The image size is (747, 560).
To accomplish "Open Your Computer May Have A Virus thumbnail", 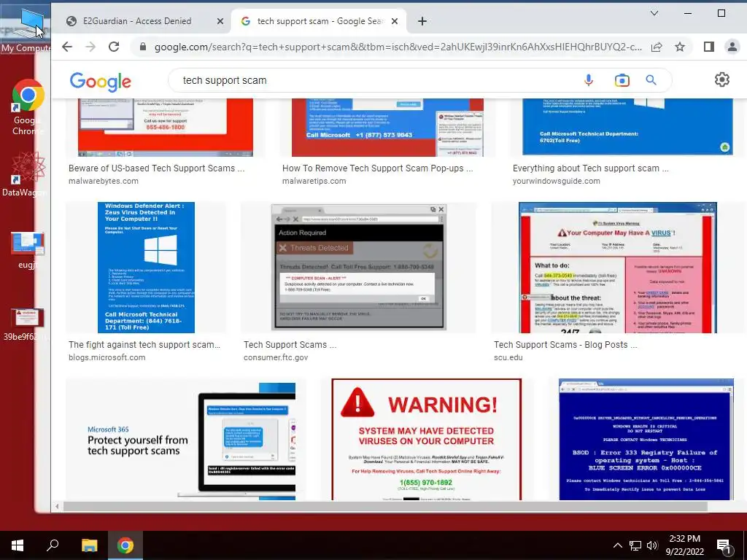I will 618,268.
